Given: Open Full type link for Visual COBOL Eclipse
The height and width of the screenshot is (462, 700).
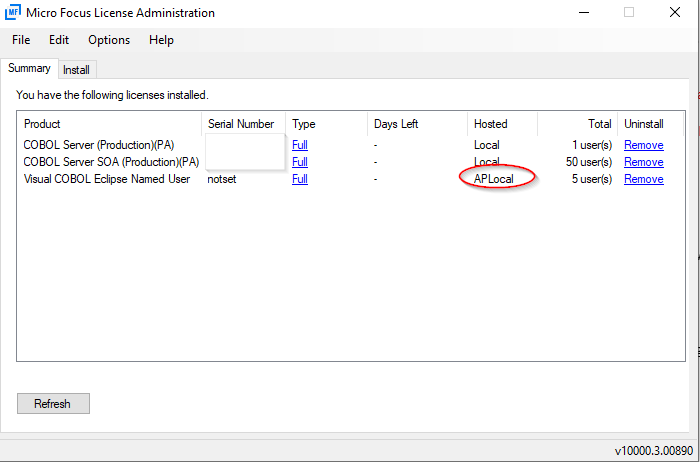Looking at the screenshot, I should [x=300, y=179].
